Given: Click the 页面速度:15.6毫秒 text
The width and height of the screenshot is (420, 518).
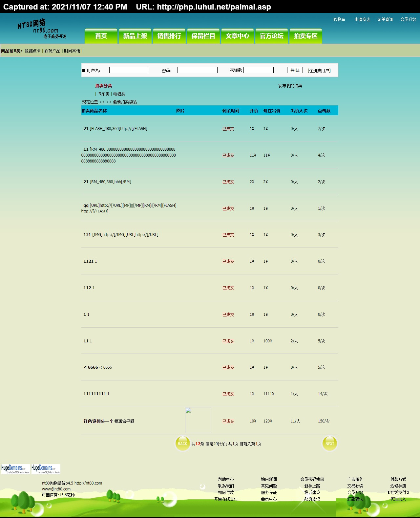Looking at the screenshot, I should (58, 495).
